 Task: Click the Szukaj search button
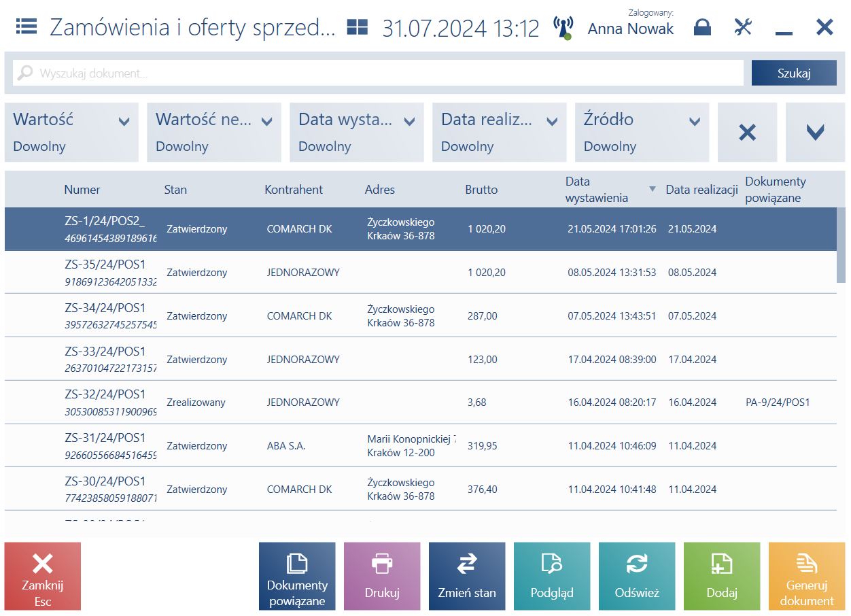(x=794, y=73)
